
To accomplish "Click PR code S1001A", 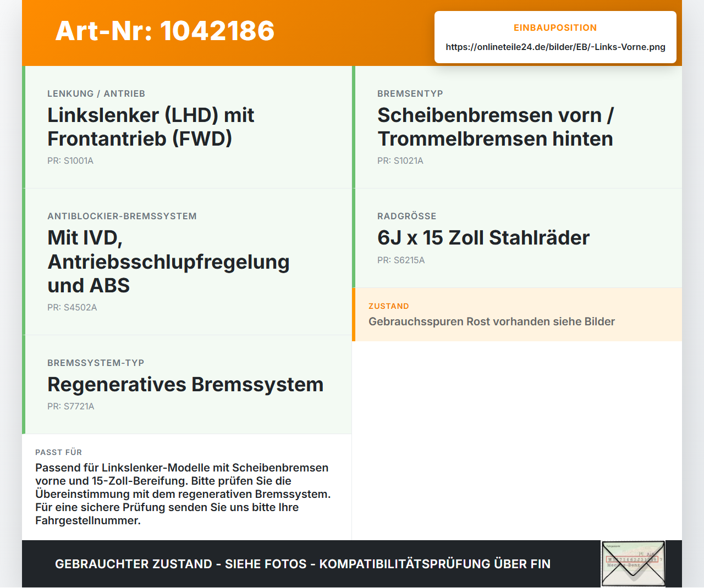I will pyautogui.click(x=70, y=161).
